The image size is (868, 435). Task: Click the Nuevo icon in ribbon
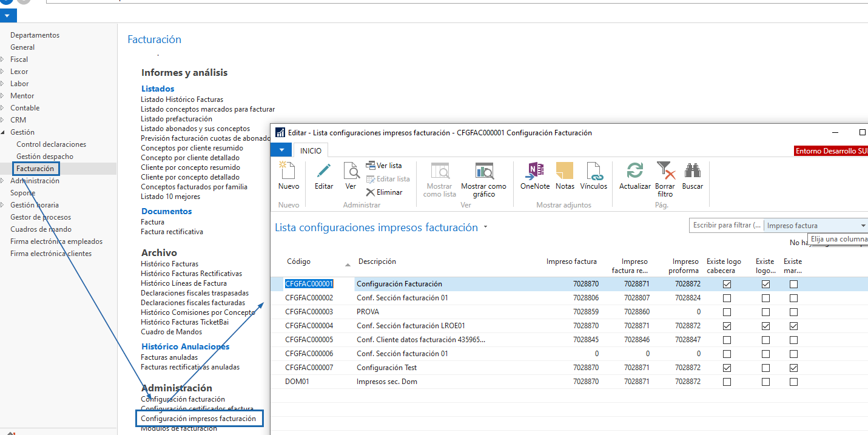(288, 171)
